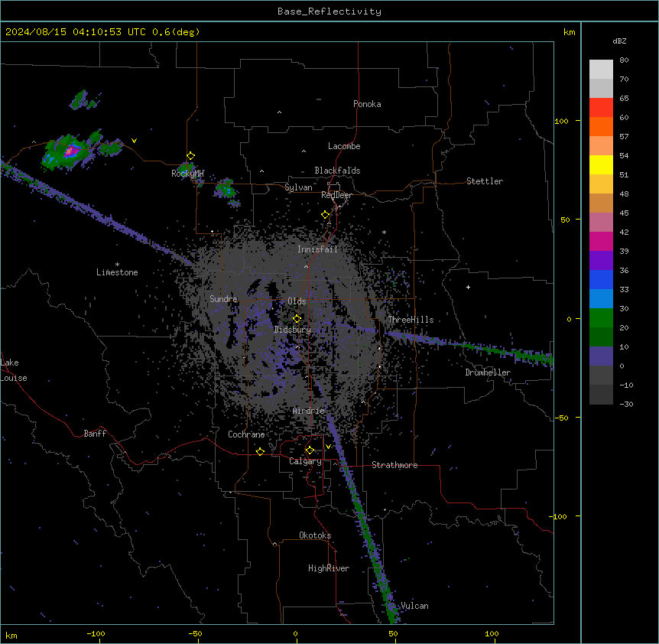The height and width of the screenshot is (644, 659).
Task: Click the Vulcan label
Action: pos(415,606)
